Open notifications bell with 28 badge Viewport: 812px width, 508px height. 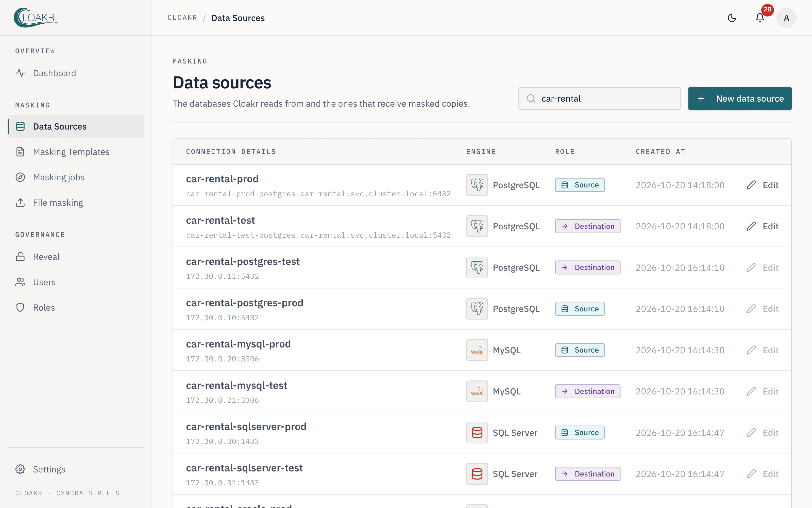tap(760, 18)
